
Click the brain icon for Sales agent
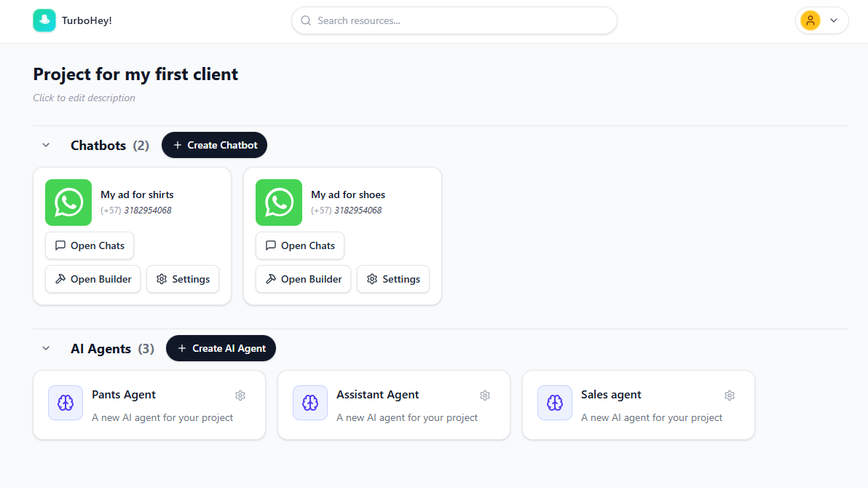pyautogui.click(x=554, y=402)
